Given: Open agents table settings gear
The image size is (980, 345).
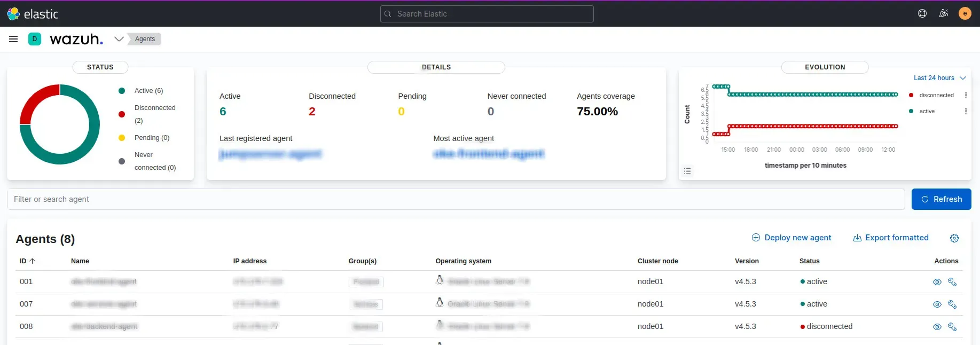Looking at the screenshot, I should tap(954, 238).
